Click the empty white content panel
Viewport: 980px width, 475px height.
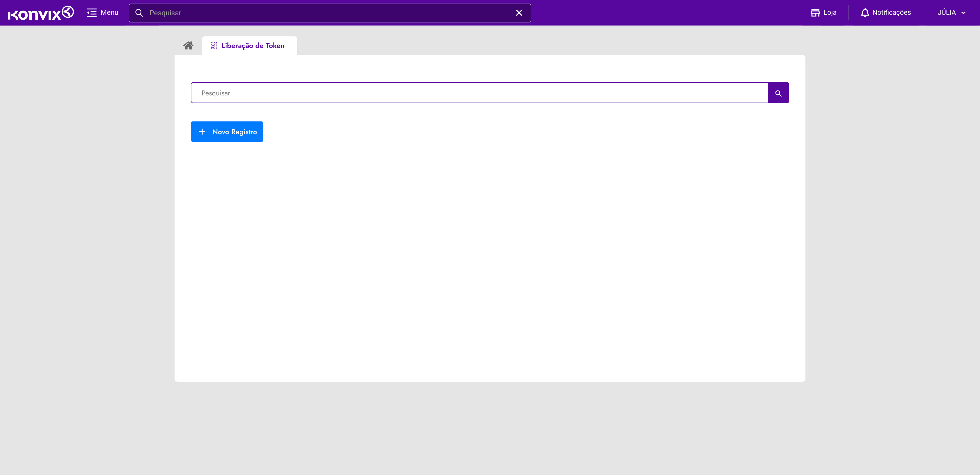pyautogui.click(x=490, y=259)
